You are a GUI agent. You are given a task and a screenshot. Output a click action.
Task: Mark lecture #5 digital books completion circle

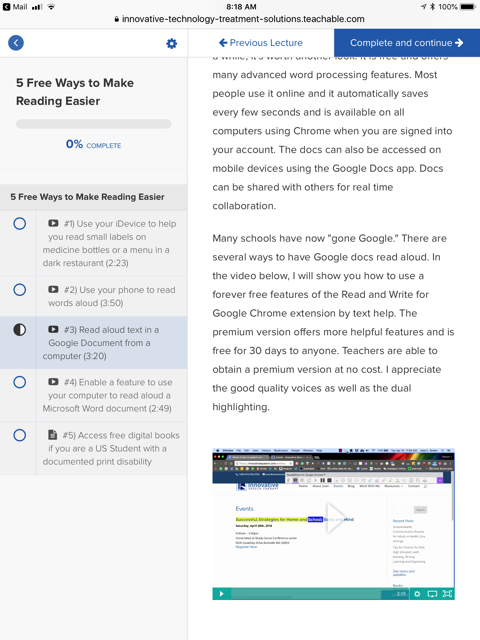point(20,435)
